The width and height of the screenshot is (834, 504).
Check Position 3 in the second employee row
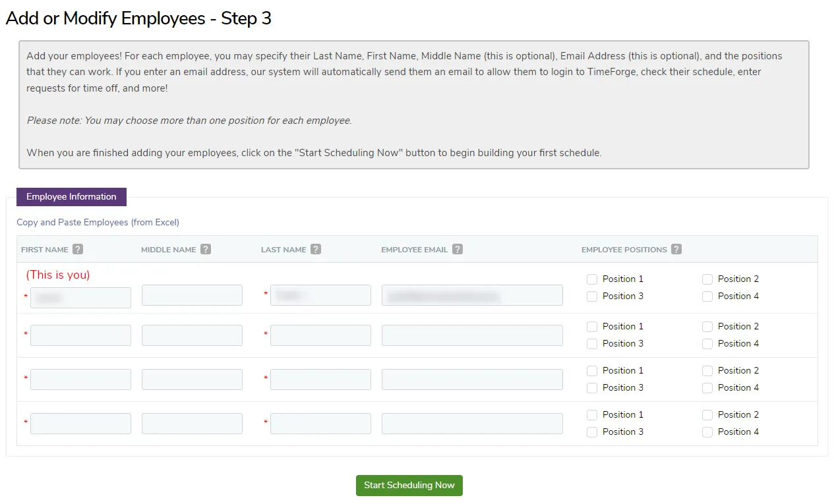pos(592,344)
